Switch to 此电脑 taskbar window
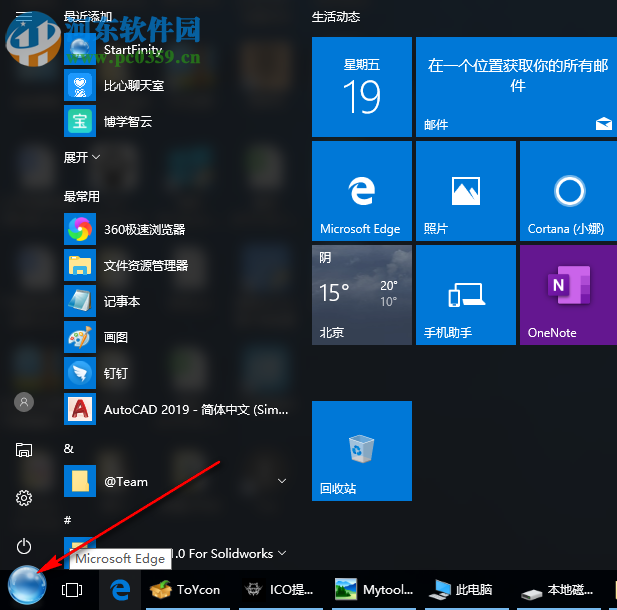Viewport: 617px width, 610px height. [467, 590]
